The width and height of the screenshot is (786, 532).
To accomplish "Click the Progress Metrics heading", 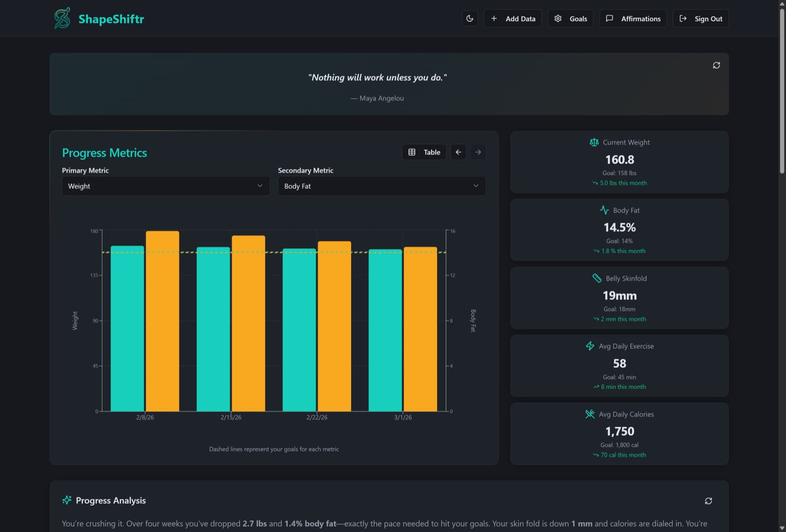I will point(104,153).
